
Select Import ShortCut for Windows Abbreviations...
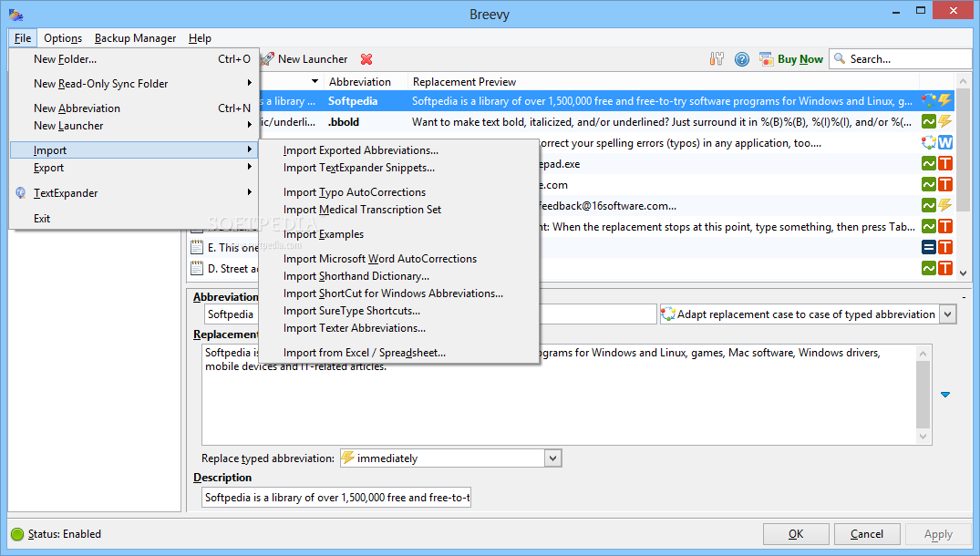coord(398,293)
